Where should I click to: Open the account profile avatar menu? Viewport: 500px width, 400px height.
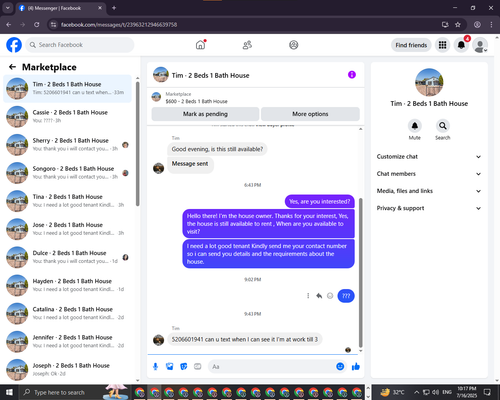point(480,45)
